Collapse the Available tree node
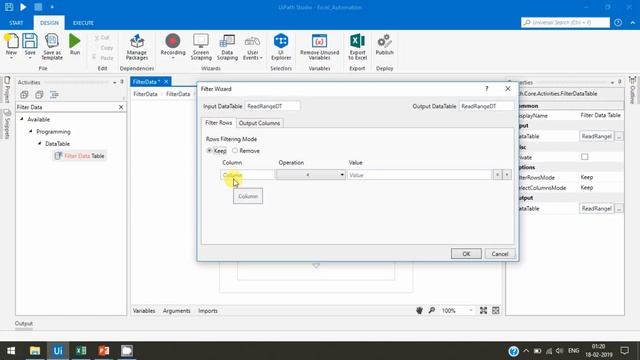 [x=22, y=119]
